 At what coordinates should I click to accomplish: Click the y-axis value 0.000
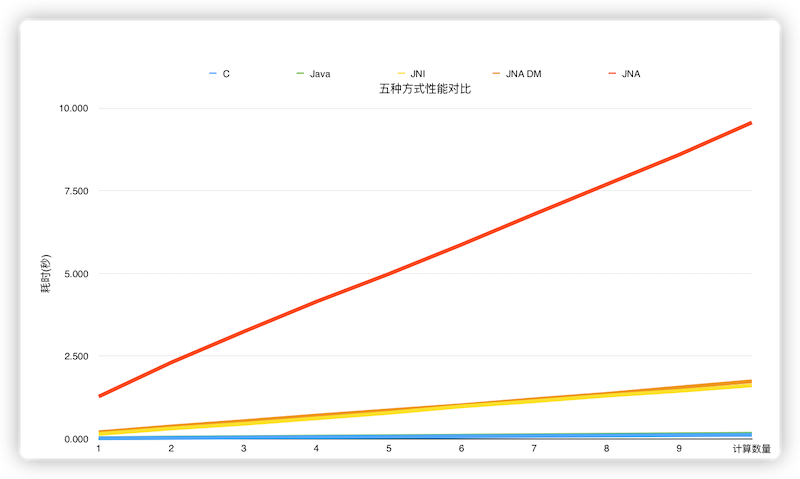(x=76, y=439)
